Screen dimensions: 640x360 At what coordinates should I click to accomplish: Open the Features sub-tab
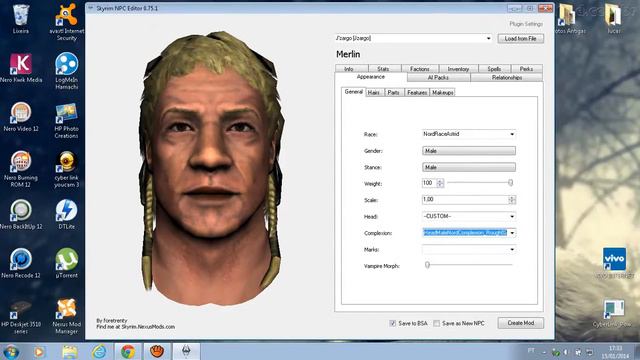point(417,93)
